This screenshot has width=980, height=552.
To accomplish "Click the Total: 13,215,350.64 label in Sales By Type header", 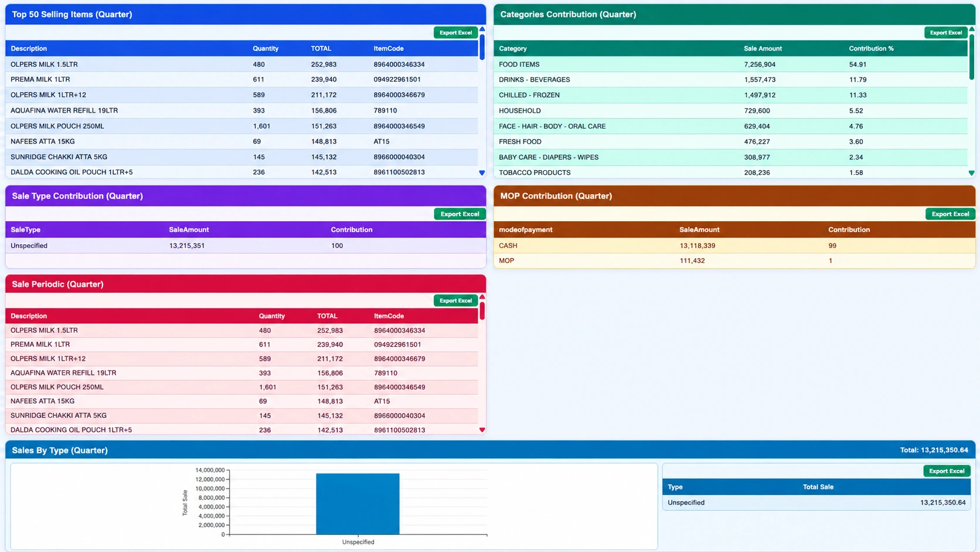I will point(934,451).
